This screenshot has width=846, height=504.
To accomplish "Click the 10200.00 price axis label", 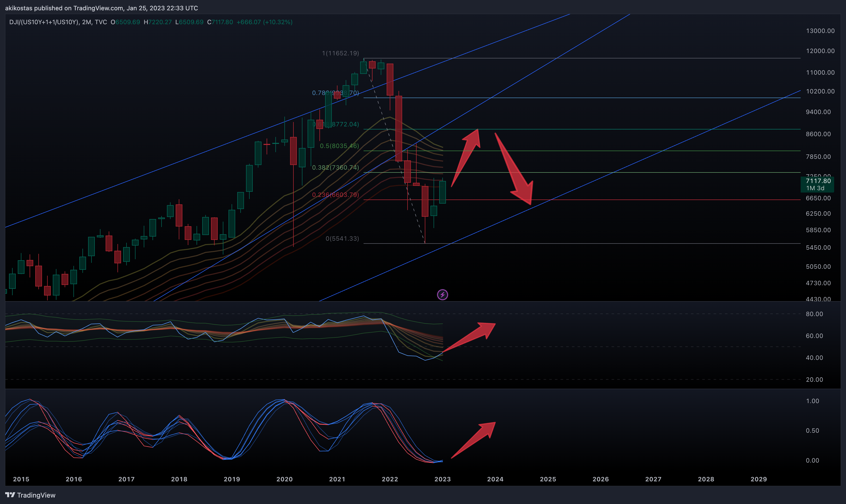I will [820, 91].
